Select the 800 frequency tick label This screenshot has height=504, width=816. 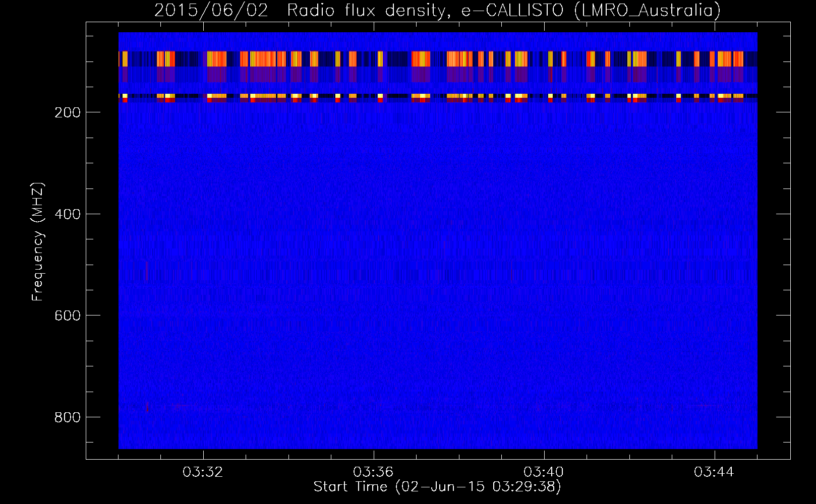click(68, 417)
